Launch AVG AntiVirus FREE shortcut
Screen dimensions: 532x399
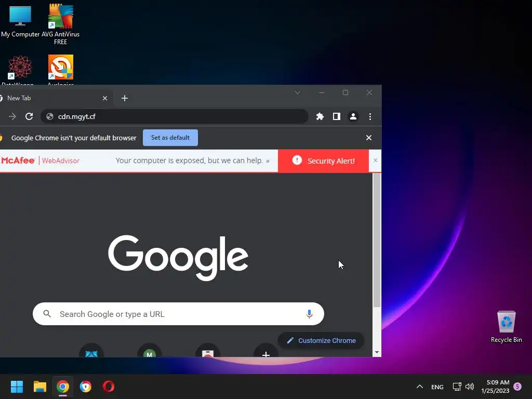click(x=60, y=24)
